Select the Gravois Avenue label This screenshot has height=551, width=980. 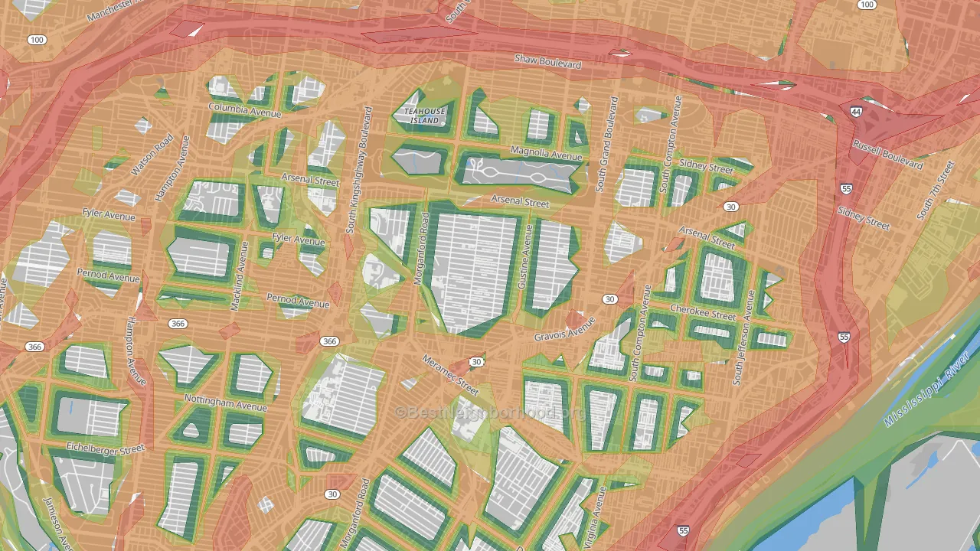[x=565, y=328]
